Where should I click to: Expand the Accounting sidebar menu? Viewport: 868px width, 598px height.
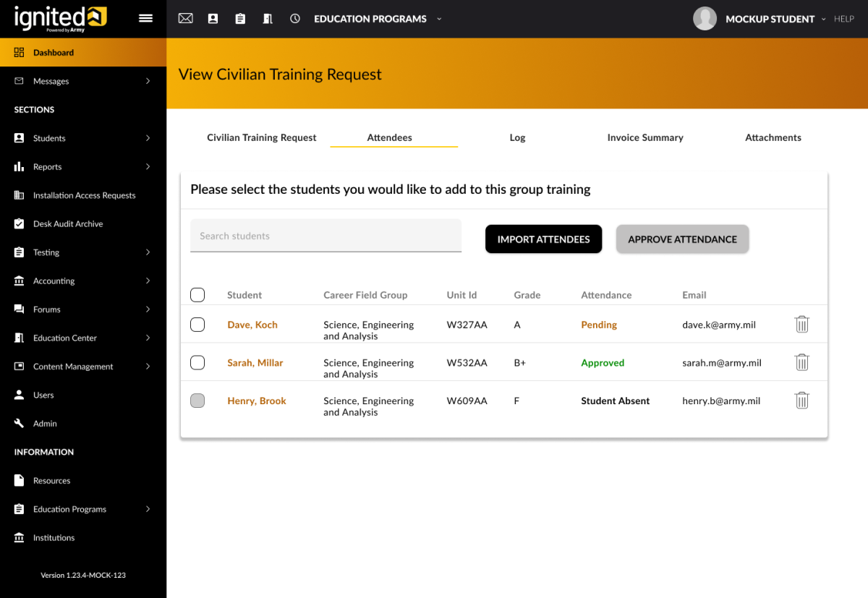pyautogui.click(x=83, y=281)
